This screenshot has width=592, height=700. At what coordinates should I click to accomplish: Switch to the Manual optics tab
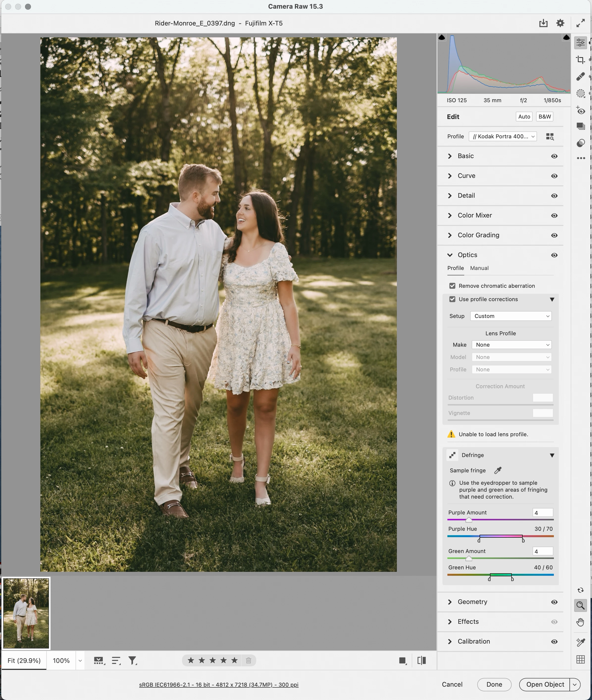point(479,268)
